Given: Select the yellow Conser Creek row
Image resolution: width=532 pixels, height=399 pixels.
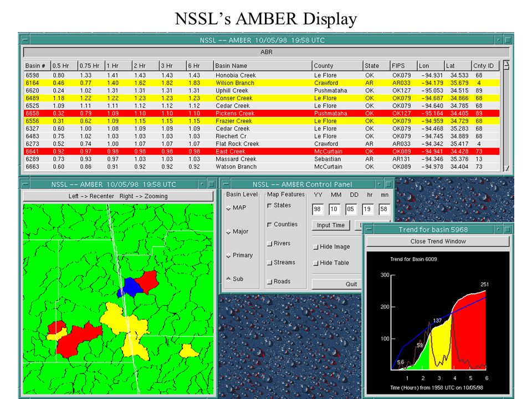Looking at the screenshot, I should pyautogui.click(x=262, y=98).
